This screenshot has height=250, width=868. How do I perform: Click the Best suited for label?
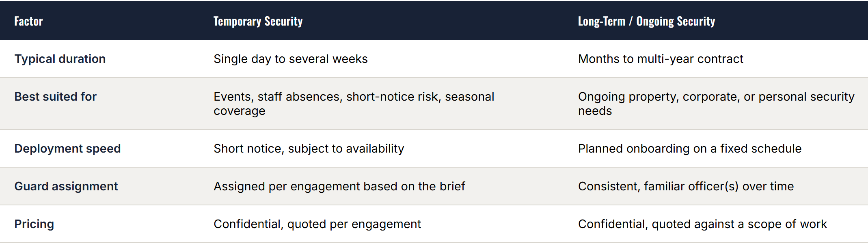coord(56,97)
